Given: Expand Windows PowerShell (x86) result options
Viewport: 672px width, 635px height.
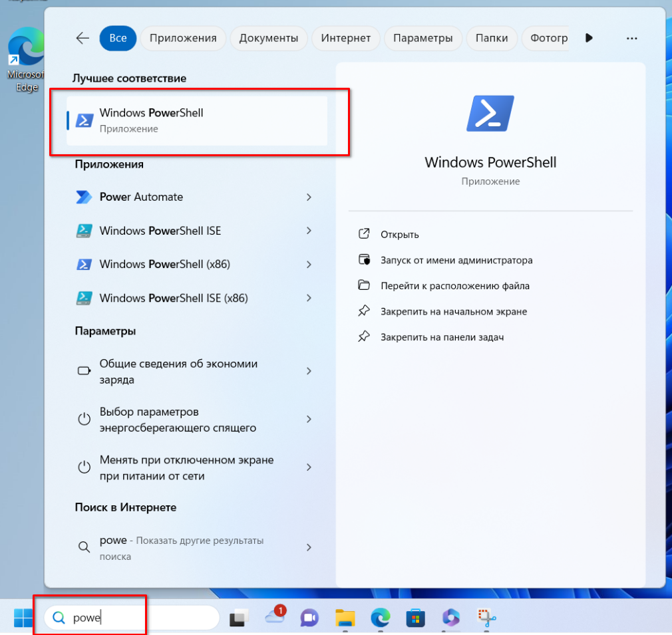Looking at the screenshot, I should point(309,265).
